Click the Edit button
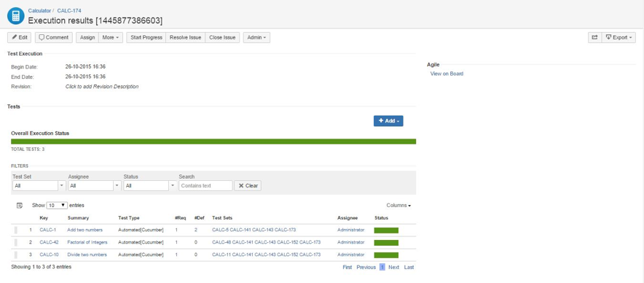Screen dimensions: 644x283 click(19, 37)
